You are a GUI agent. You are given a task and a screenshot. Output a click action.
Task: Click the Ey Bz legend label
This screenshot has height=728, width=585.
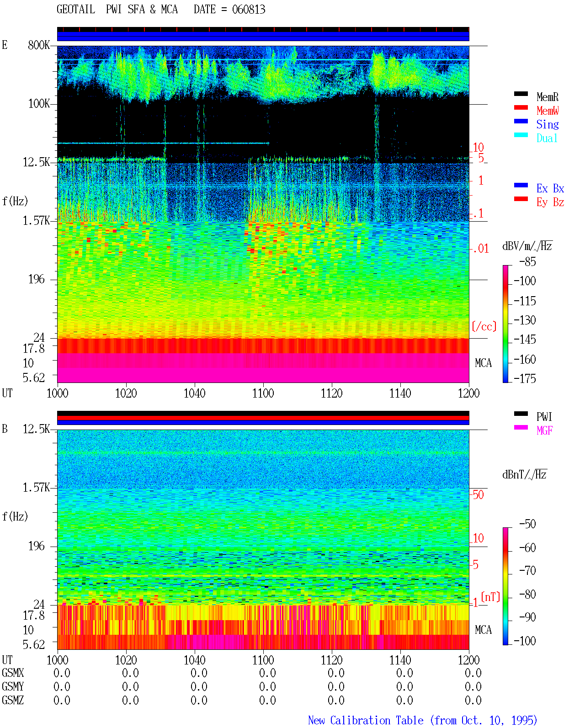[550, 202]
